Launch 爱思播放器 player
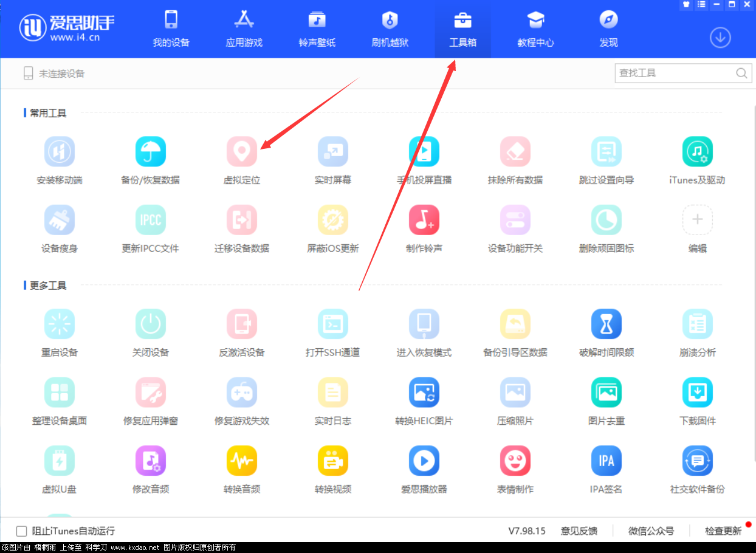The image size is (756, 553). (x=424, y=461)
